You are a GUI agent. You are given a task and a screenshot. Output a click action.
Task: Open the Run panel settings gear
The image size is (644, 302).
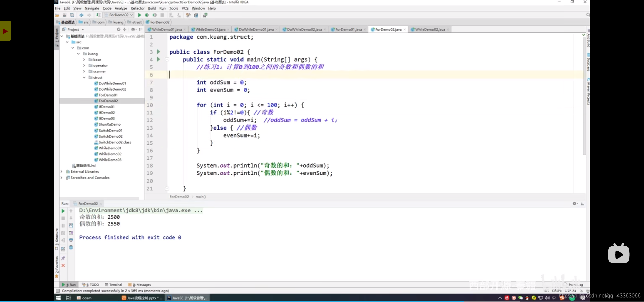coord(575,204)
